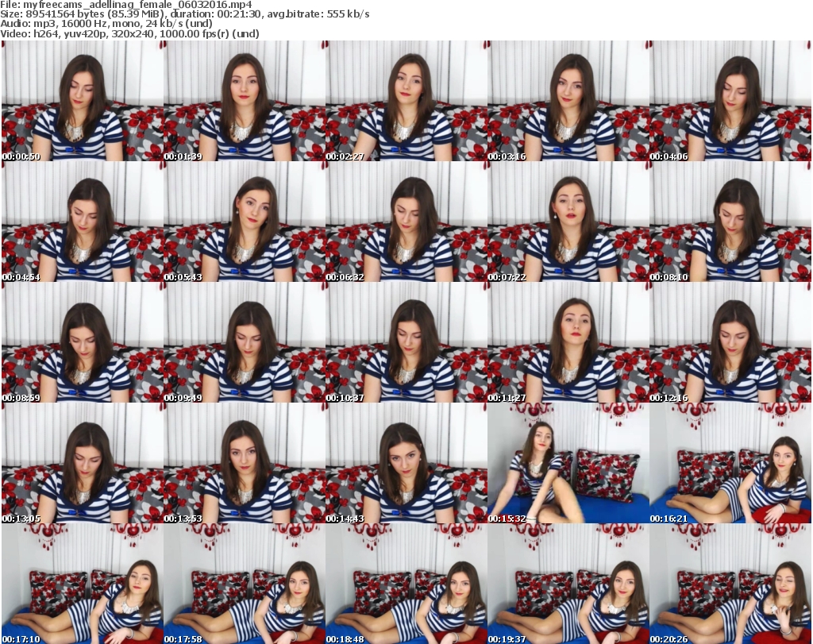Choose the thumbnail at 00:16:21
The image size is (813, 644).
pos(730,463)
